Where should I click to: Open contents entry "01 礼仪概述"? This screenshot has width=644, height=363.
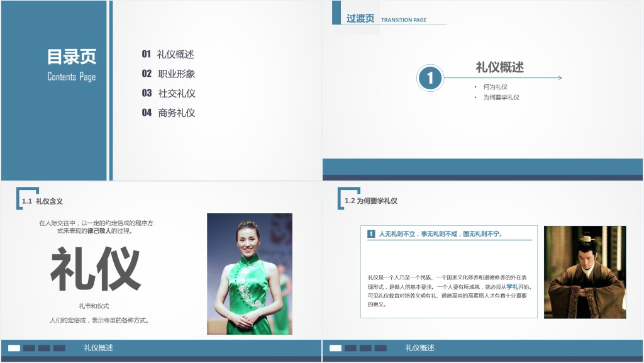(x=168, y=54)
